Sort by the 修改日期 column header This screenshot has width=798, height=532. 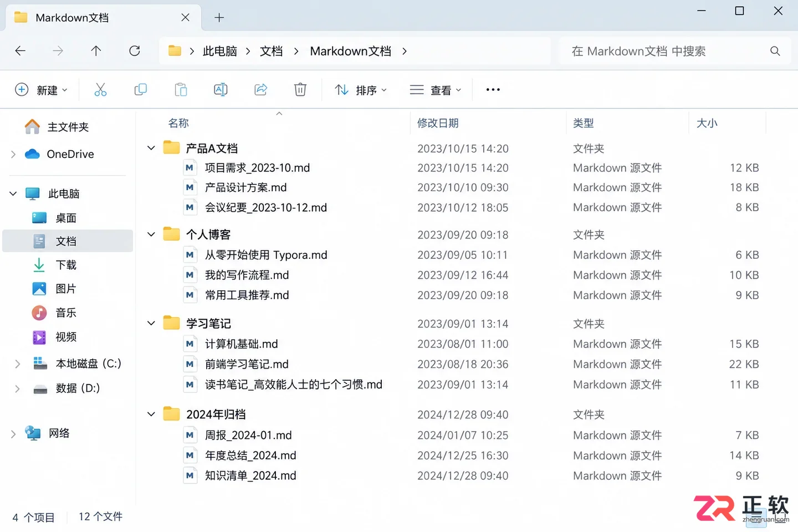click(438, 123)
